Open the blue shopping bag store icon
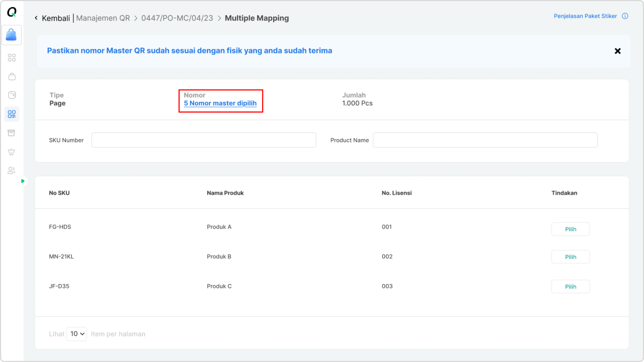This screenshot has width=644, height=362. tap(11, 35)
